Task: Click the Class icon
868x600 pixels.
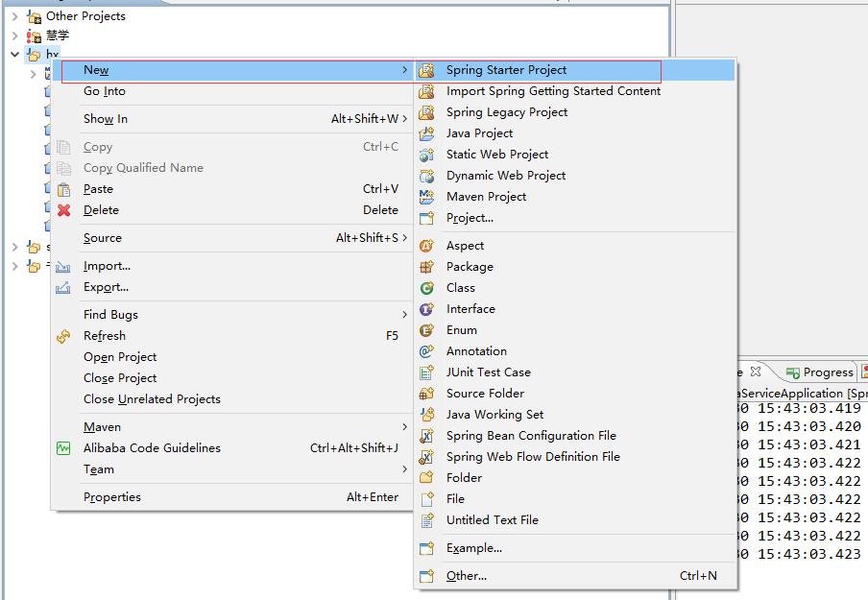Action: (427, 288)
